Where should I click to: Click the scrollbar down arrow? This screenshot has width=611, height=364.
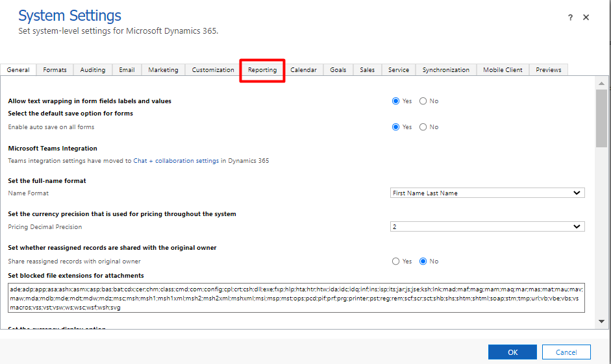click(x=601, y=322)
